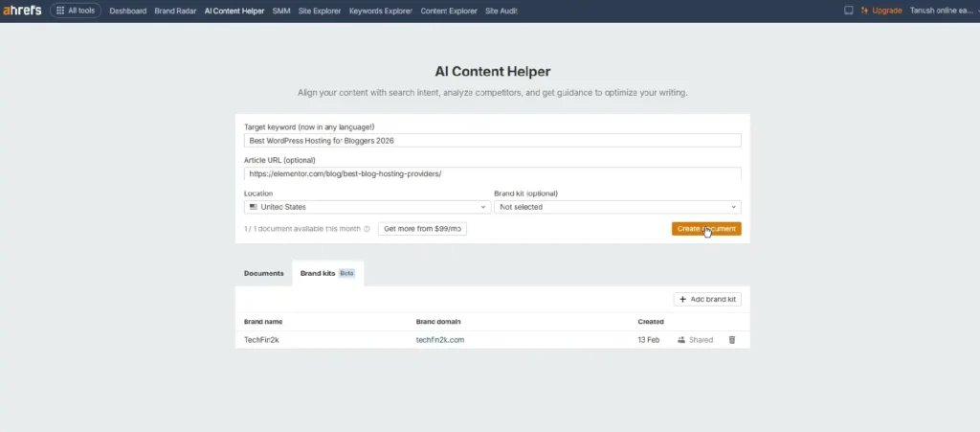The image size is (980, 432).
Task: Click the info icon beside documents available
Action: point(367,229)
